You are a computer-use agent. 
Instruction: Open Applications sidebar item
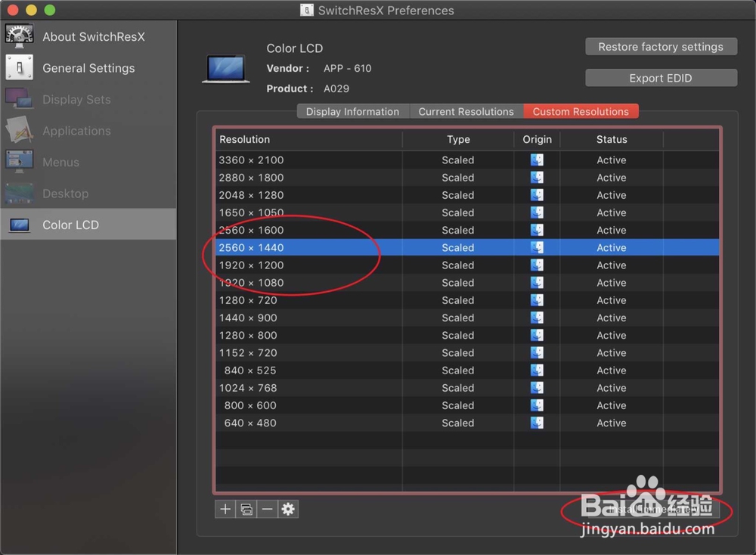click(88, 131)
